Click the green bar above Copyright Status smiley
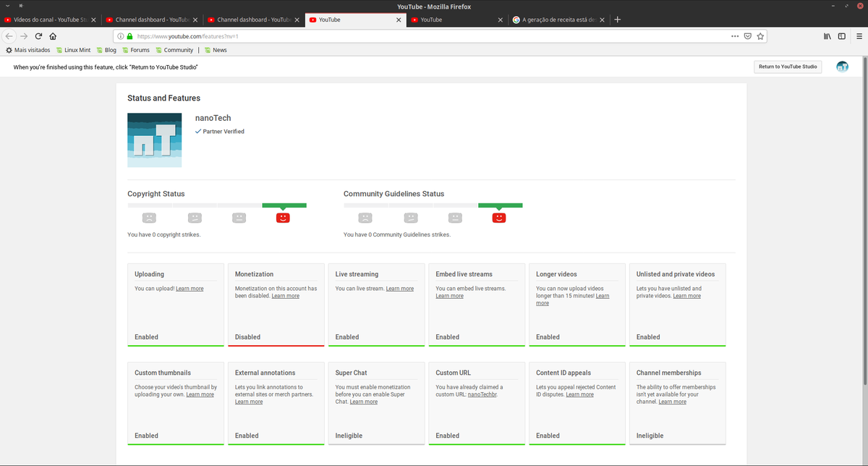The height and width of the screenshot is (466, 868). [x=284, y=206]
